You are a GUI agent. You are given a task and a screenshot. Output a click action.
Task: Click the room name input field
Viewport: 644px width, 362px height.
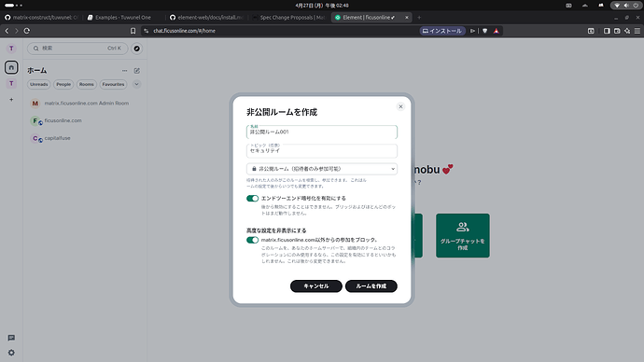(322, 132)
